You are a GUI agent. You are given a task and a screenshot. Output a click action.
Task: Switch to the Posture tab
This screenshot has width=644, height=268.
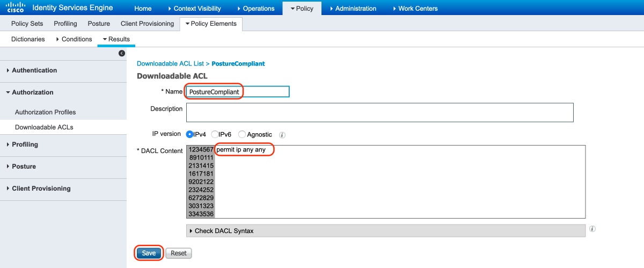(x=99, y=24)
